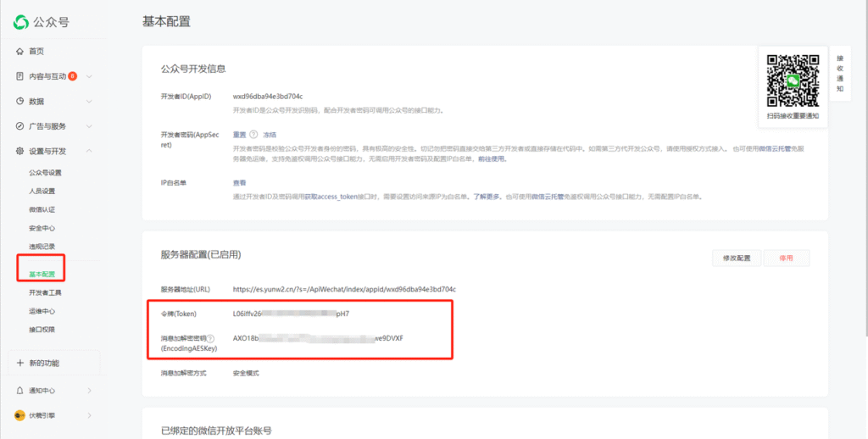Click 重置 link for AppSecret
Viewport: 868px width, 439px height.
click(x=239, y=135)
